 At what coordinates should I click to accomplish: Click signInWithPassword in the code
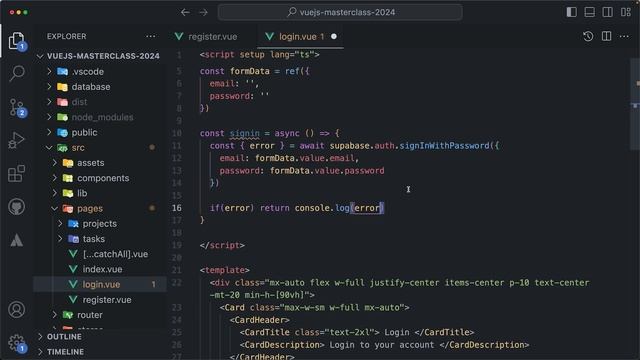(x=444, y=146)
